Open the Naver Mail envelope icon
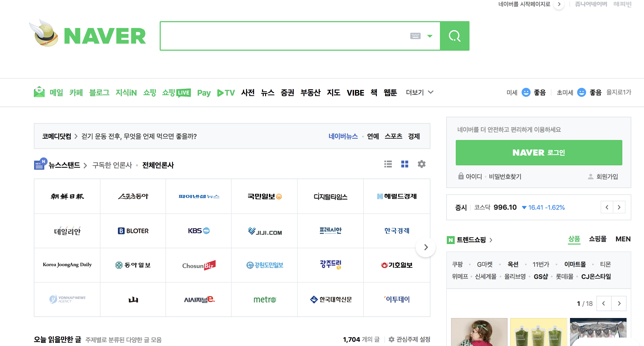Screen dimensions: 644x346 click(x=39, y=92)
